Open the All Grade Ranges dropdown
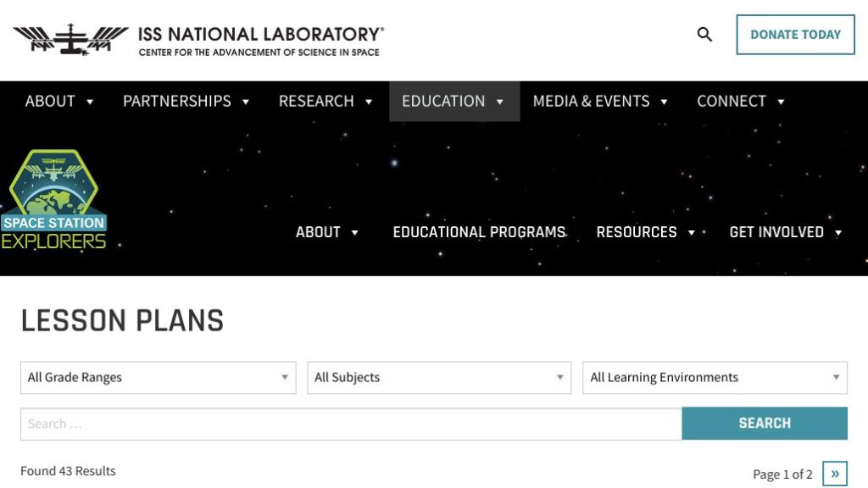This screenshot has width=868, height=488. coord(158,377)
